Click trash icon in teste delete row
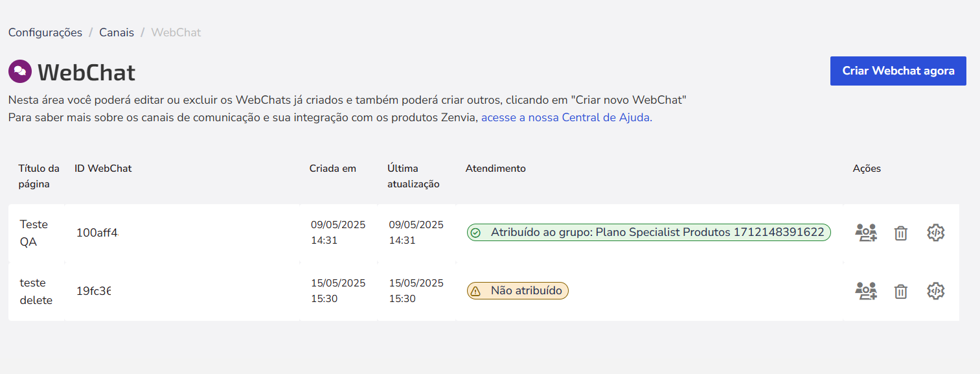Viewport: 980px width, 374px height. (900, 292)
